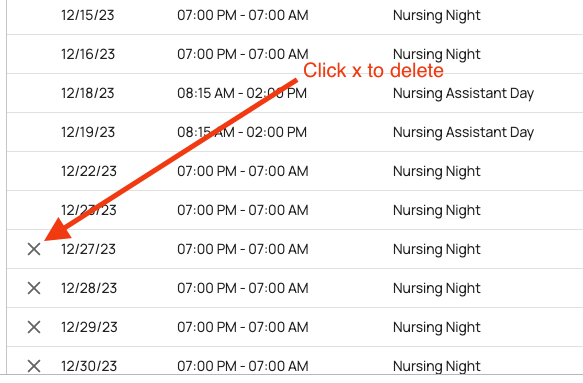Click Nursing Assistant Day on 12/18/23 row
The height and width of the screenshot is (383, 583).
(x=464, y=94)
